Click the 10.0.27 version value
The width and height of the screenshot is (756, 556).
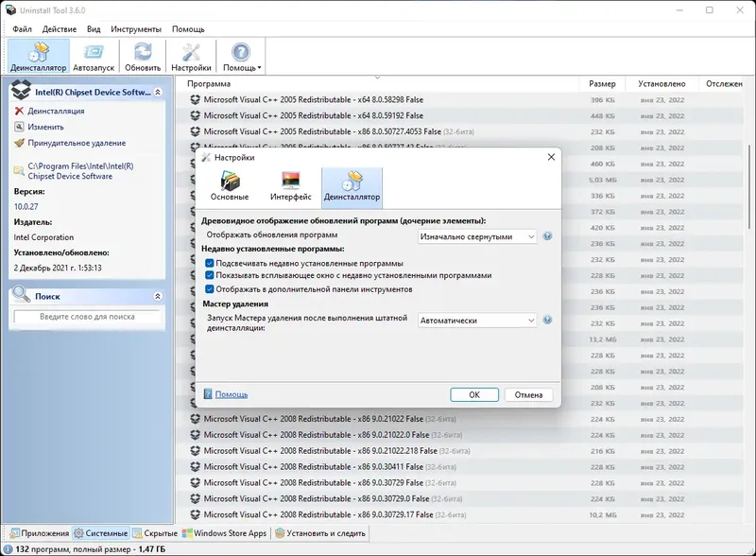(x=26, y=206)
